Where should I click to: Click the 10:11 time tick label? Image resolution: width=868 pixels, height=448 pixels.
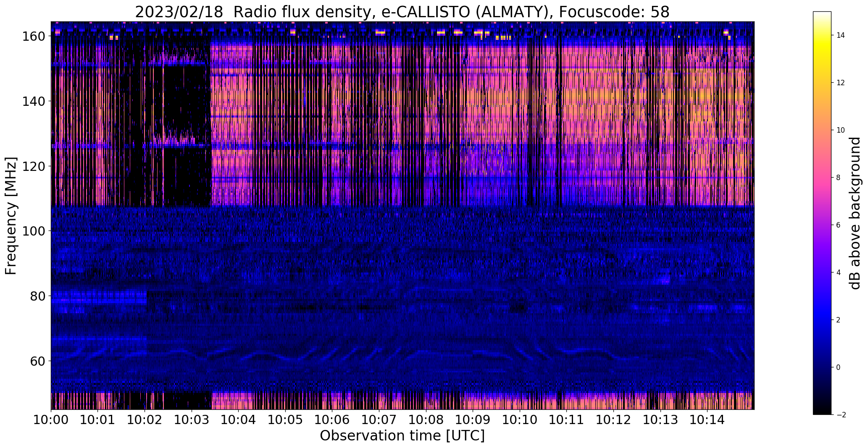pyautogui.click(x=567, y=419)
